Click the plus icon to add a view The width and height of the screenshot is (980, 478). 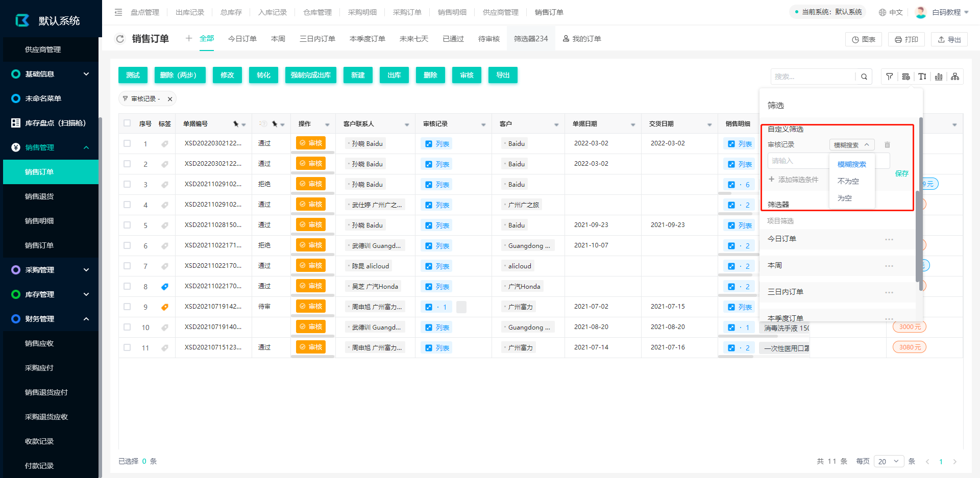(189, 38)
